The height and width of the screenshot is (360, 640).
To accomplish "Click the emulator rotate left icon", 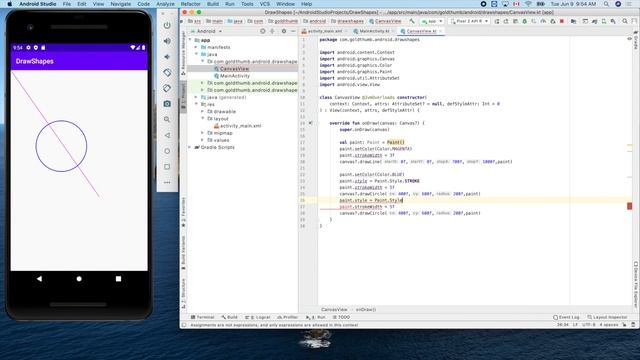I will [167, 73].
